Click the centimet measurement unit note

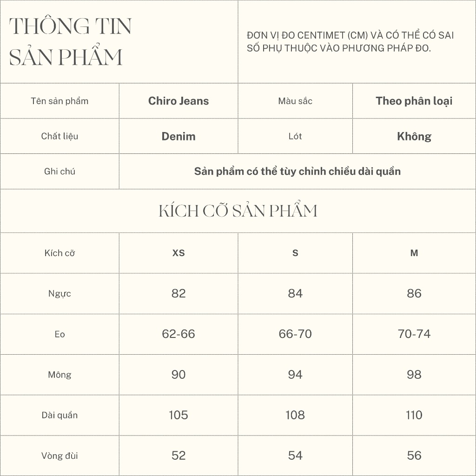click(x=350, y=41)
